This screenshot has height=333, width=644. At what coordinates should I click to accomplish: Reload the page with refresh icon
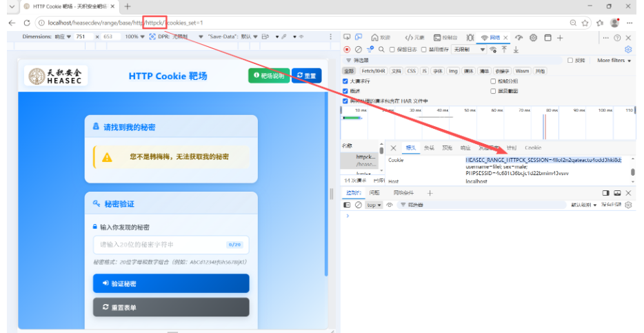pyautogui.click(x=27, y=23)
